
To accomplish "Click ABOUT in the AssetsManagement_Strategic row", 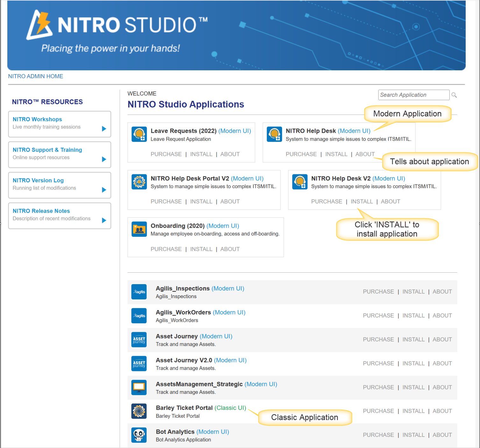I will (442, 387).
